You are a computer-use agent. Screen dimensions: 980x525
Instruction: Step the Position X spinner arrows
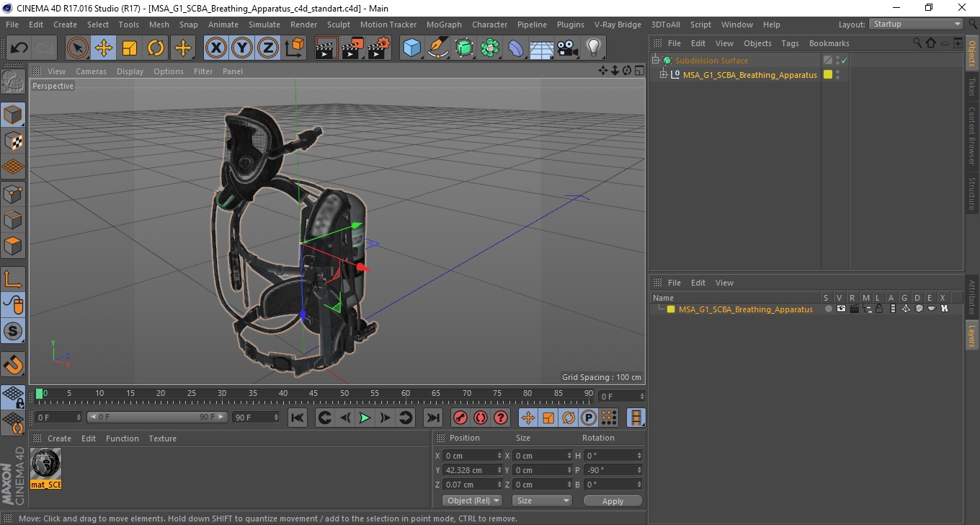pyautogui.click(x=499, y=456)
